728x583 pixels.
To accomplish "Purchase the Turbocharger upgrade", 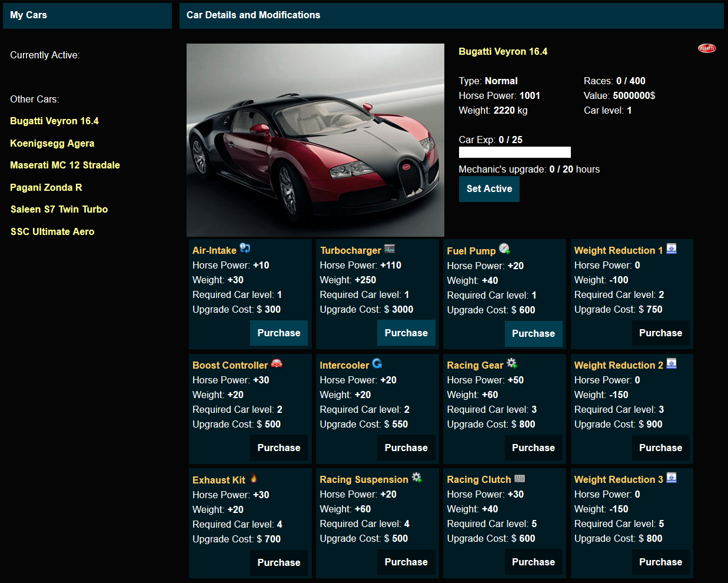I will pyautogui.click(x=406, y=333).
